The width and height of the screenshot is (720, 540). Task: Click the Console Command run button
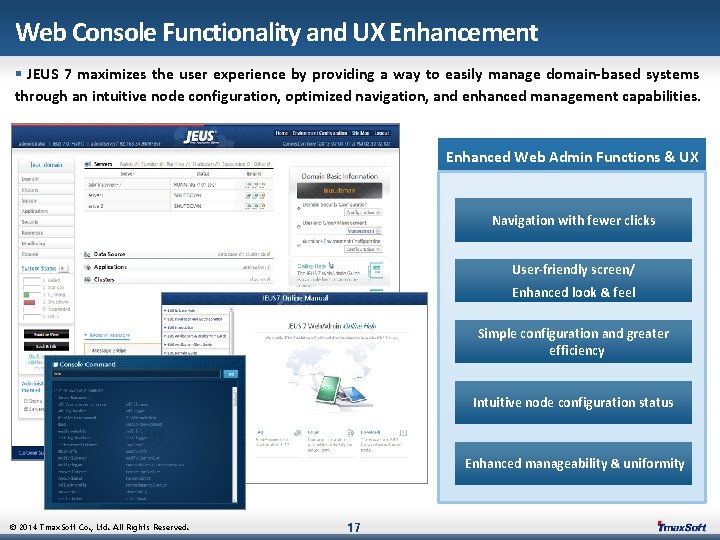[x=231, y=374]
